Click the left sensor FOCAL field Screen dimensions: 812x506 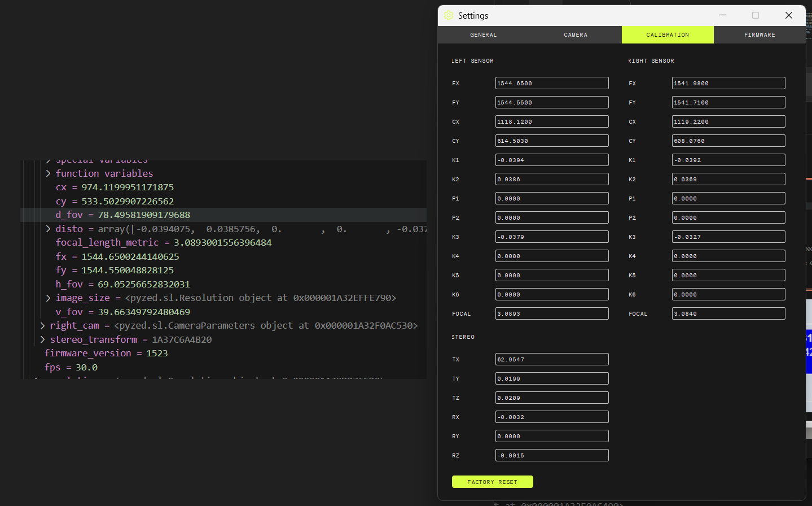(x=551, y=314)
